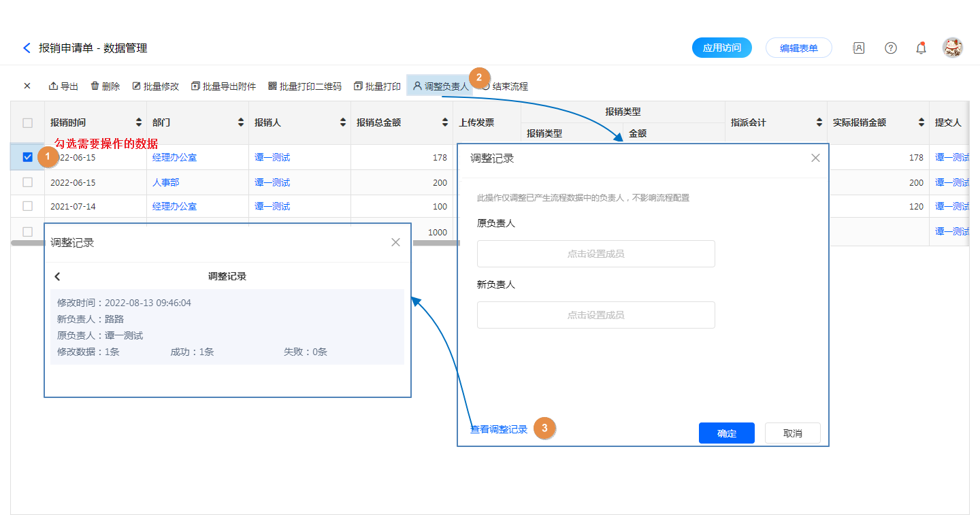The image size is (980, 515).
Task: Open the contacts book icon in header
Action: (x=858, y=48)
